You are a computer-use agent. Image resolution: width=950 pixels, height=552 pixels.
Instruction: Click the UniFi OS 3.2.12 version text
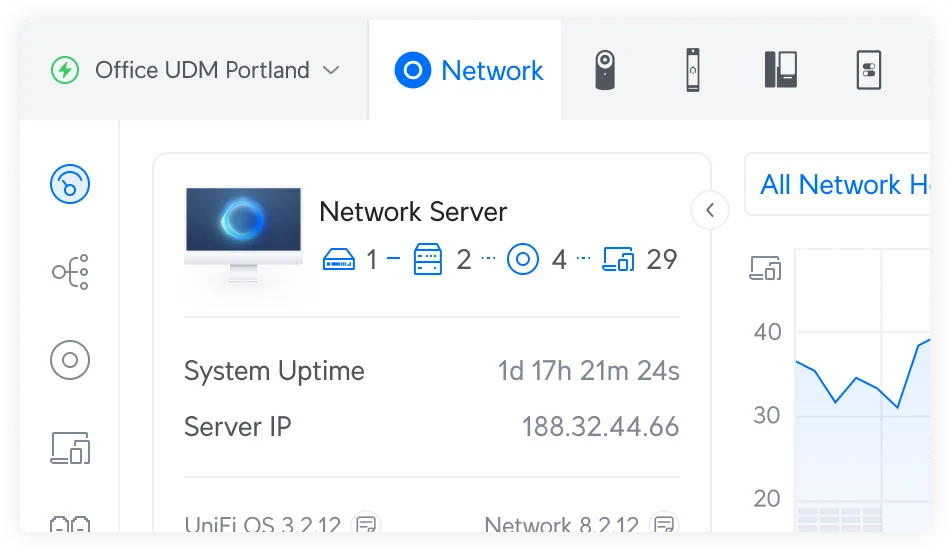pyautogui.click(x=262, y=524)
